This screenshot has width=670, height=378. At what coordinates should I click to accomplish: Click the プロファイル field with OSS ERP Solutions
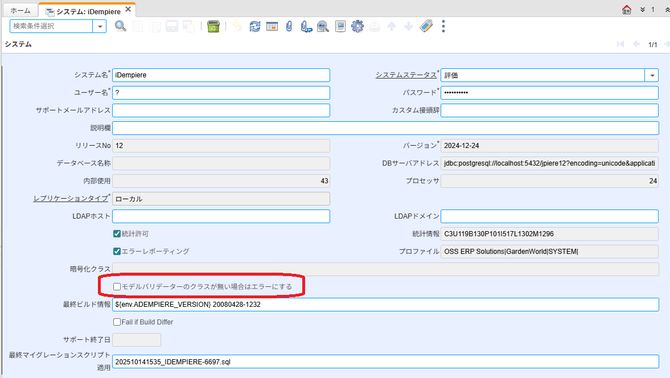pos(550,252)
